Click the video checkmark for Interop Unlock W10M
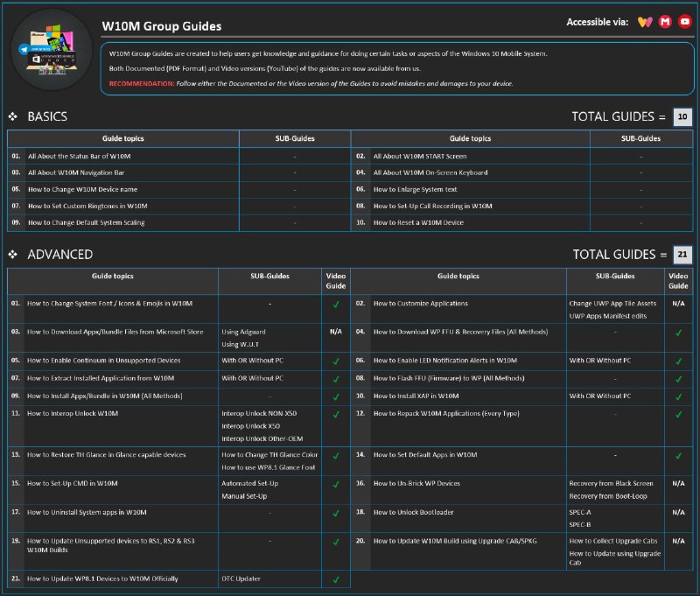 point(336,414)
